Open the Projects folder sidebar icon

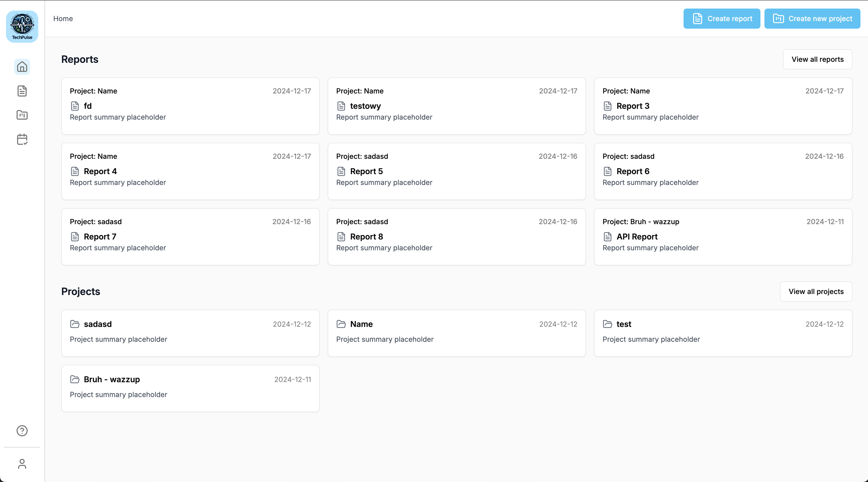click(x=22, y=115)
